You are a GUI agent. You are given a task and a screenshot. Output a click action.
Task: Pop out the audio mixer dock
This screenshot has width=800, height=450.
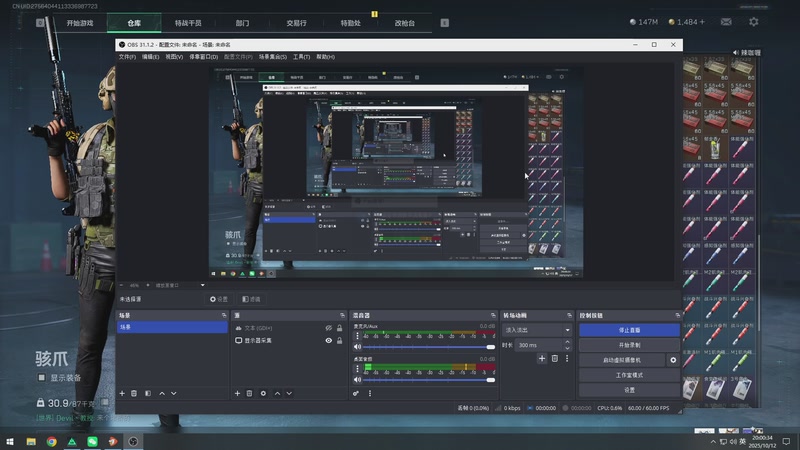click(x=493, y=315)
